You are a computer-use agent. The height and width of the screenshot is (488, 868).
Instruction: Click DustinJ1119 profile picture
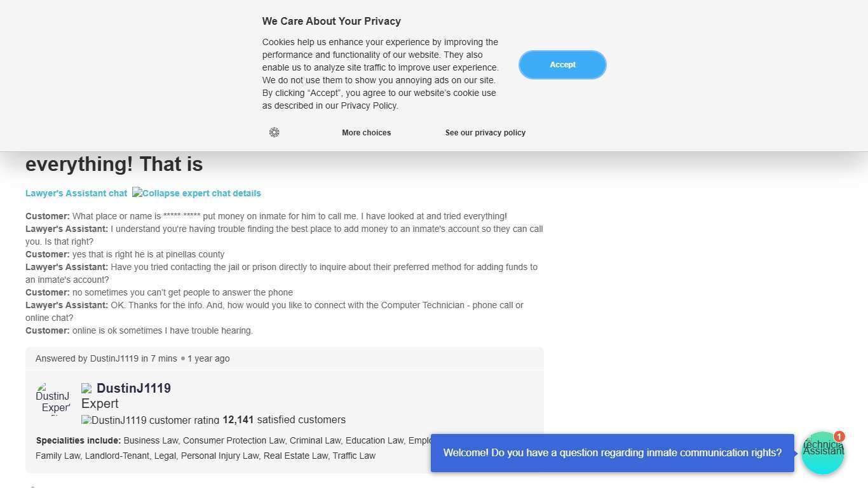pos(53,398)
